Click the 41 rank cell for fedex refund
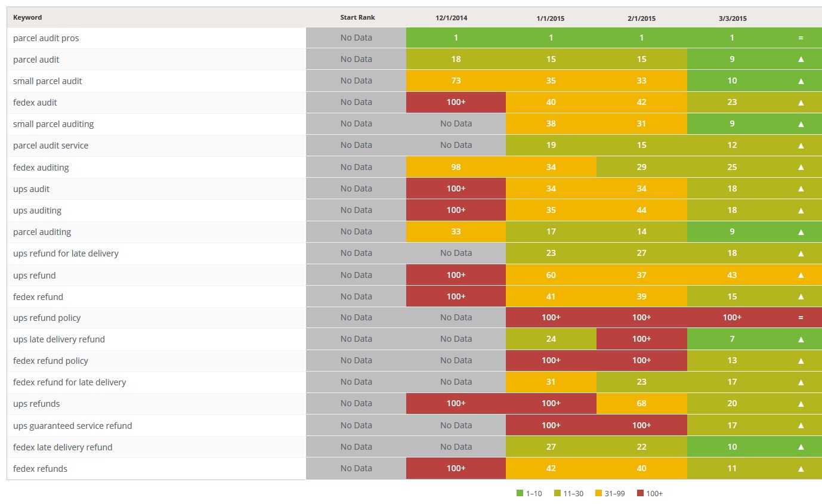 (551, 296)
